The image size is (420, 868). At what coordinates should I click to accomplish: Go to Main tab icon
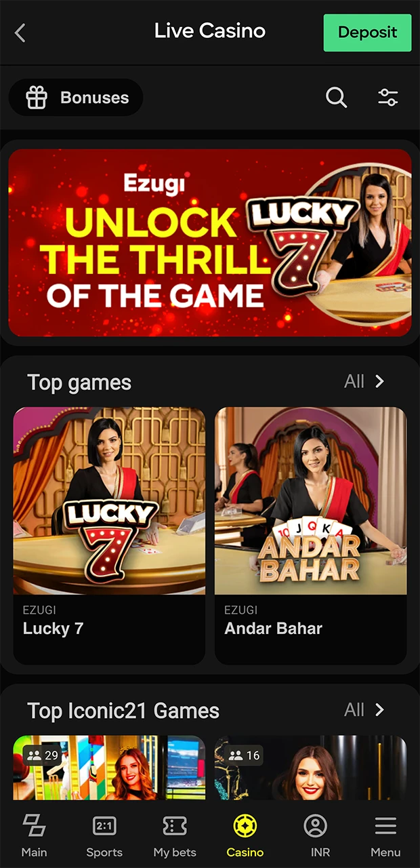point(34,825)
